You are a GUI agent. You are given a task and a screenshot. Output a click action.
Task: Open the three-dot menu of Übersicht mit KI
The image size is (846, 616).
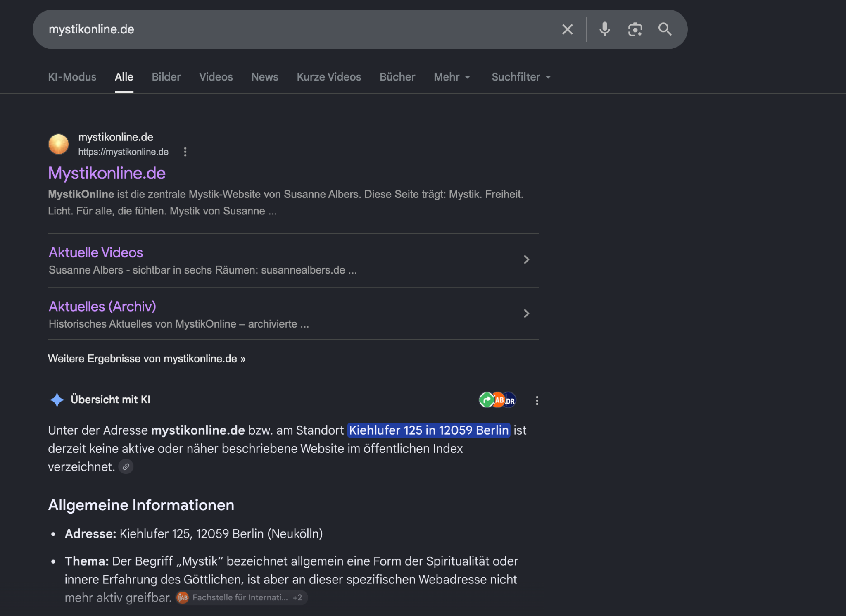pyautogui.click(x=537, y=400)
